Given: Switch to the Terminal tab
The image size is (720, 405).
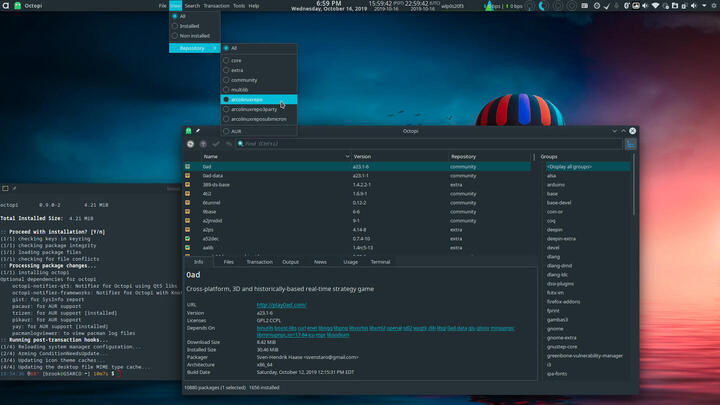Looking at the screenshot, I should tap(380, 262).
